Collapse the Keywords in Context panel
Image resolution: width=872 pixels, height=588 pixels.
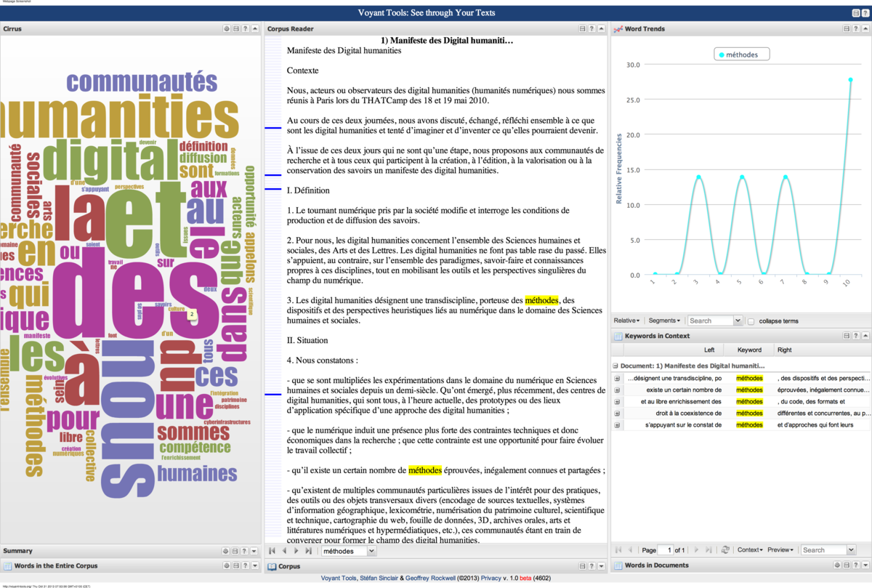[865, 336]
